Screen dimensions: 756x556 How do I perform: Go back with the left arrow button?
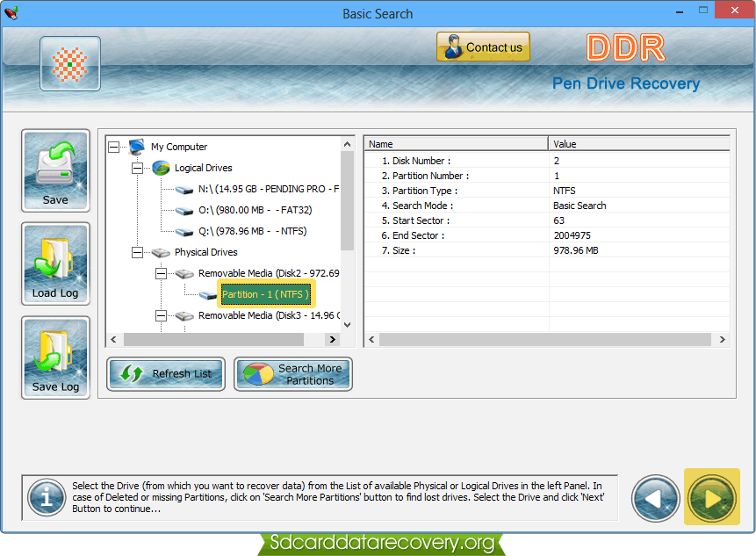click(x=656, y=498)
